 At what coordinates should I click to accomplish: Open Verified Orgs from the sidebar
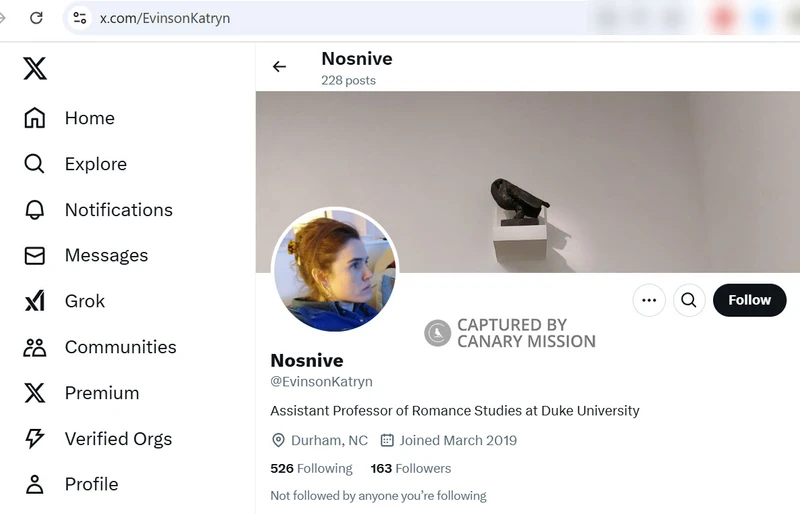[98, 438]
